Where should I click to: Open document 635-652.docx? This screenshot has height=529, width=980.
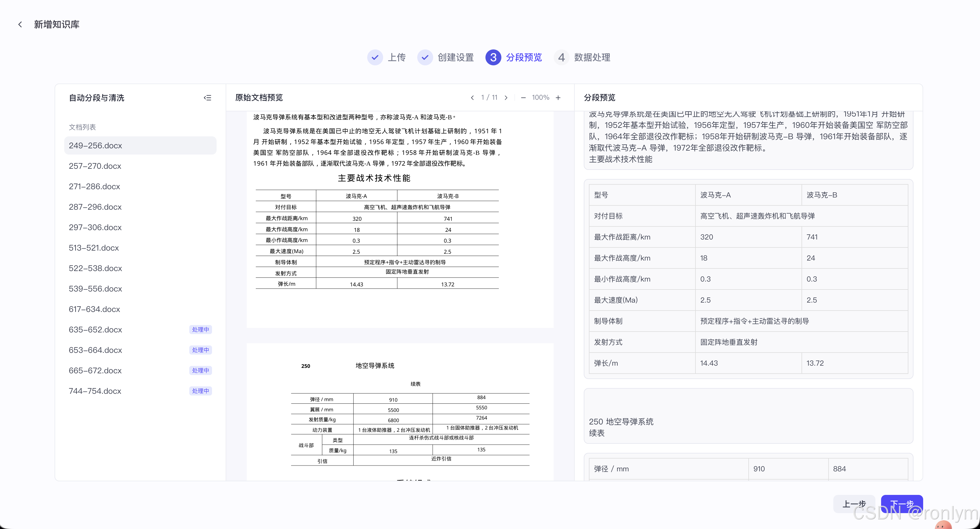tap(140, 330)
